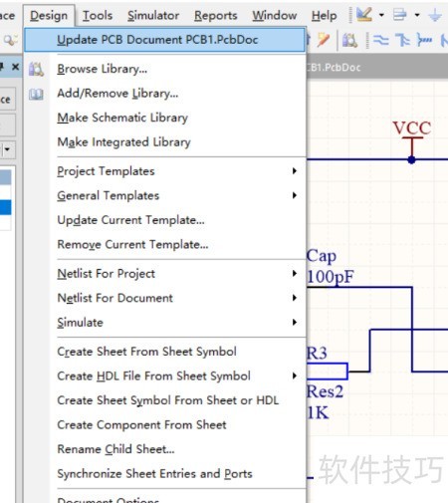The height and width of the screenshot is (503, 448).
Task: Select the R3 resistor symbol in schematic
Action: pyautogui.click(x=327, y=372)
